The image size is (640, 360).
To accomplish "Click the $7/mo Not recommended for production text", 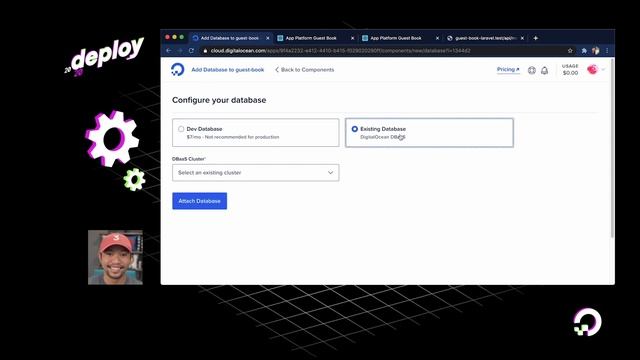I will coord(233,137).
